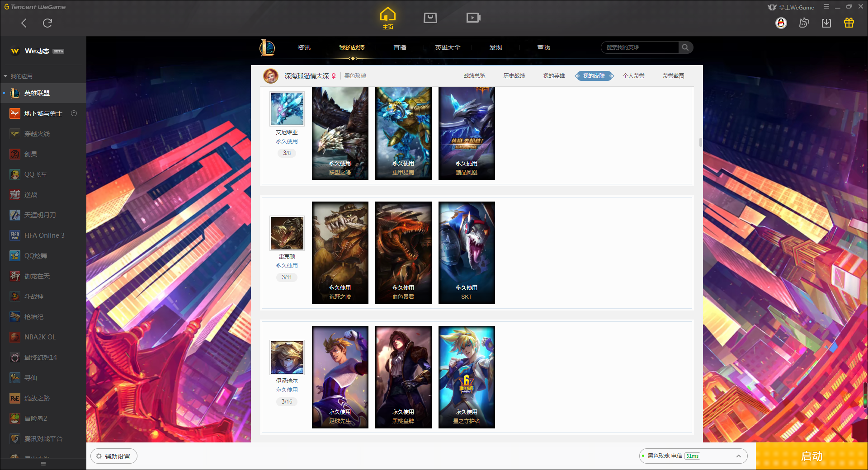Open the top-right hamburger menu

tap(826, 7)
